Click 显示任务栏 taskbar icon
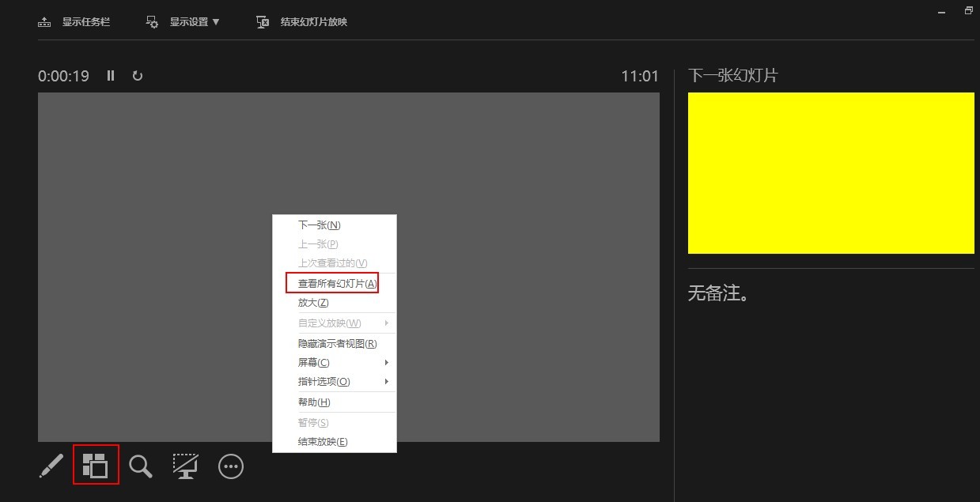This screenshot has height=502, width=980. pyautogui.click(x=74, y=22)
